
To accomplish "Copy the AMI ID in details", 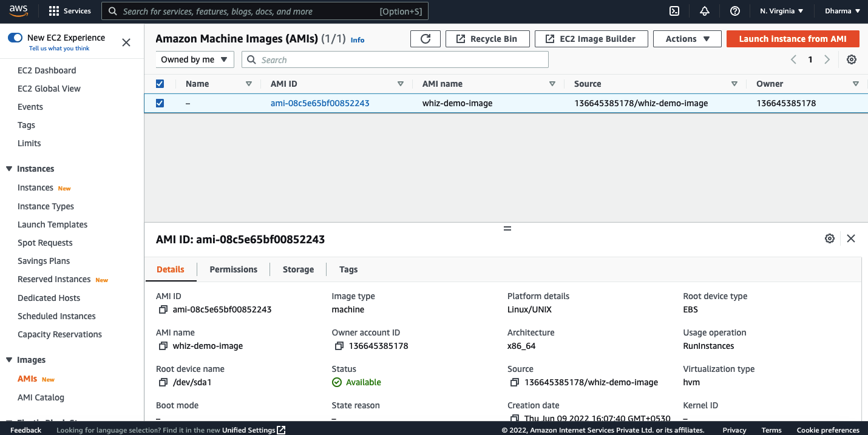I will pyautogui.click(x=163, y=309).
